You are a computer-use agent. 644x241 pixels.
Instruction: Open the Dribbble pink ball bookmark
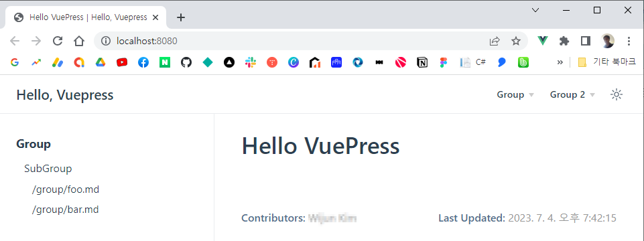pos(401,62)
